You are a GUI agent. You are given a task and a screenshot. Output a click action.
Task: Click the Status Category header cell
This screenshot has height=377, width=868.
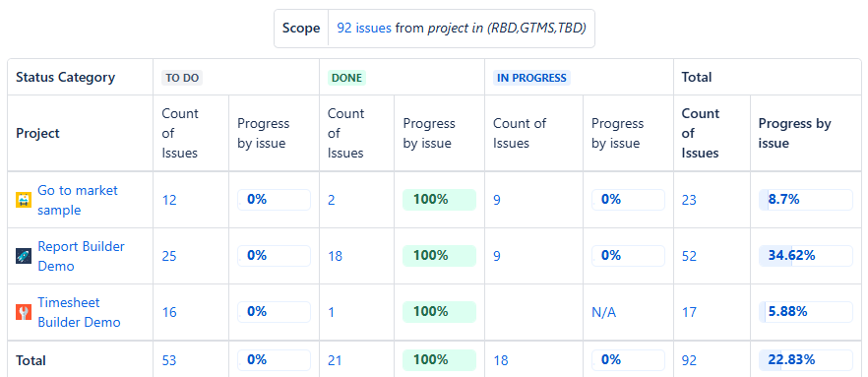[81, 77]
